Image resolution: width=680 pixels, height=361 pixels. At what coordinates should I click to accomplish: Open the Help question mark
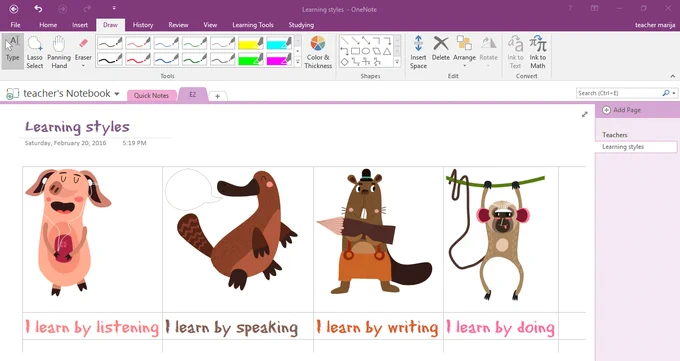tap(570, 8)
